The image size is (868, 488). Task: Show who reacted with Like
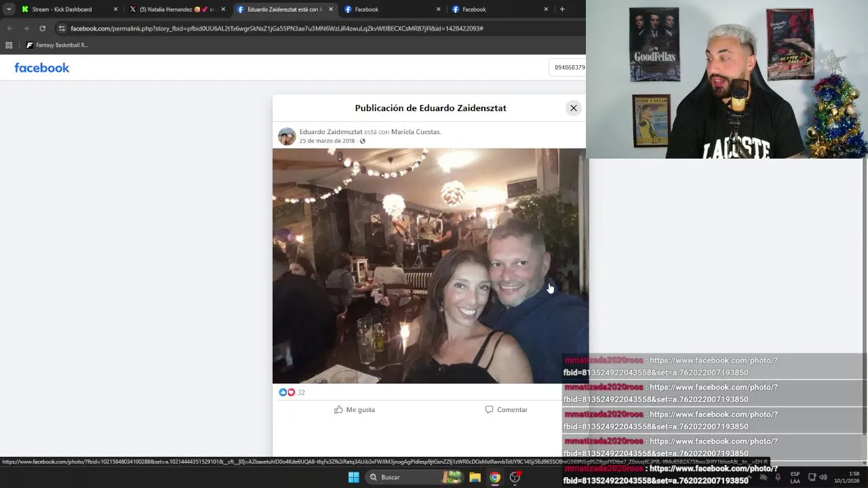(283, 392)
